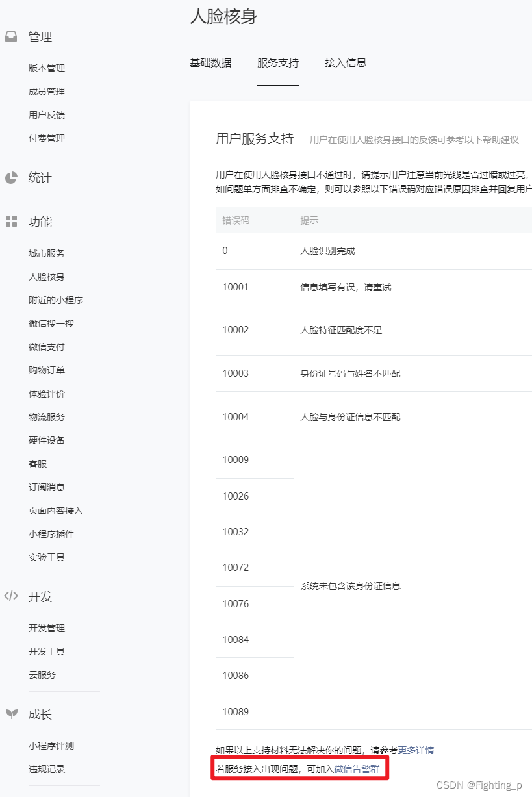
Task: Go to 成员管理 in the sidebar
Action: (47, 92)
